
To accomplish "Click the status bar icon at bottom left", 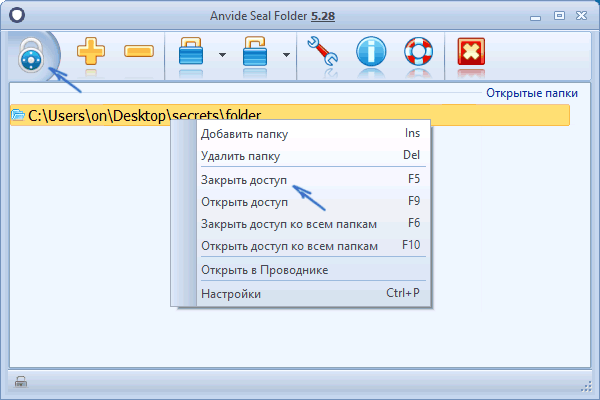I will coord(21,382).
